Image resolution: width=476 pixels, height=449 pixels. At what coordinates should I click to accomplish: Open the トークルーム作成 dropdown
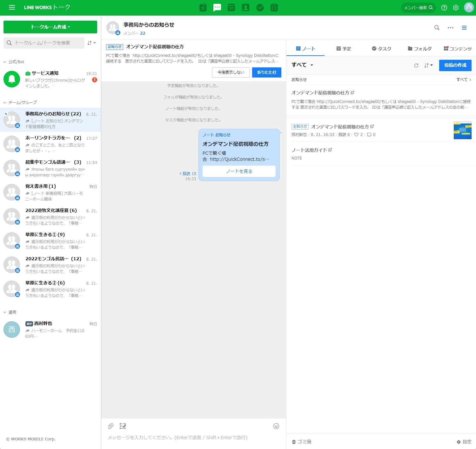(x=50, y=27)
